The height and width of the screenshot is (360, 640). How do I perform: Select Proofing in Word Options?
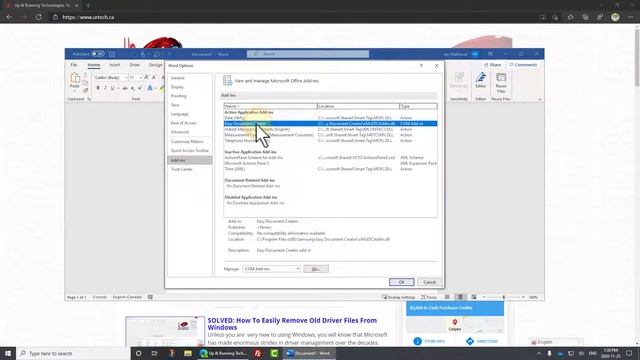click(190, 96)
